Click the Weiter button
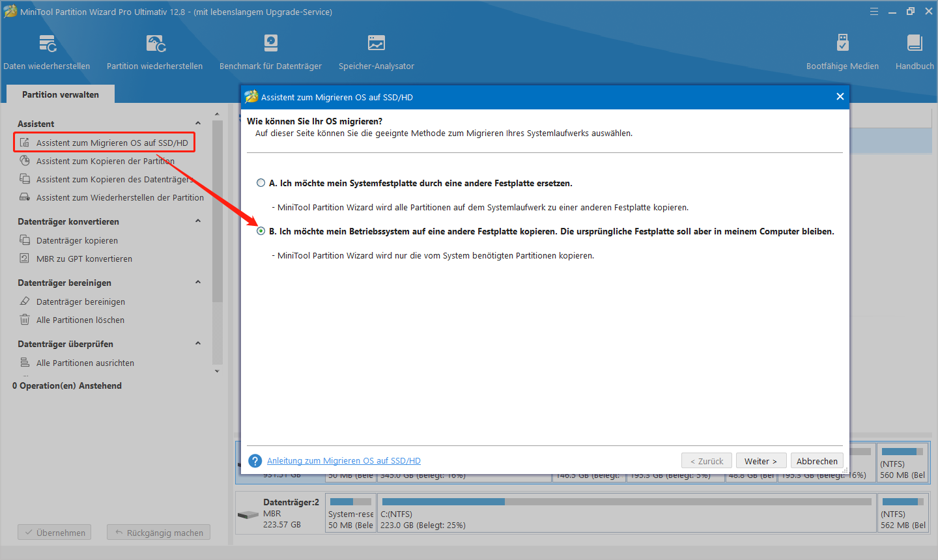This screenshot has height=560, width=938. 761,461
